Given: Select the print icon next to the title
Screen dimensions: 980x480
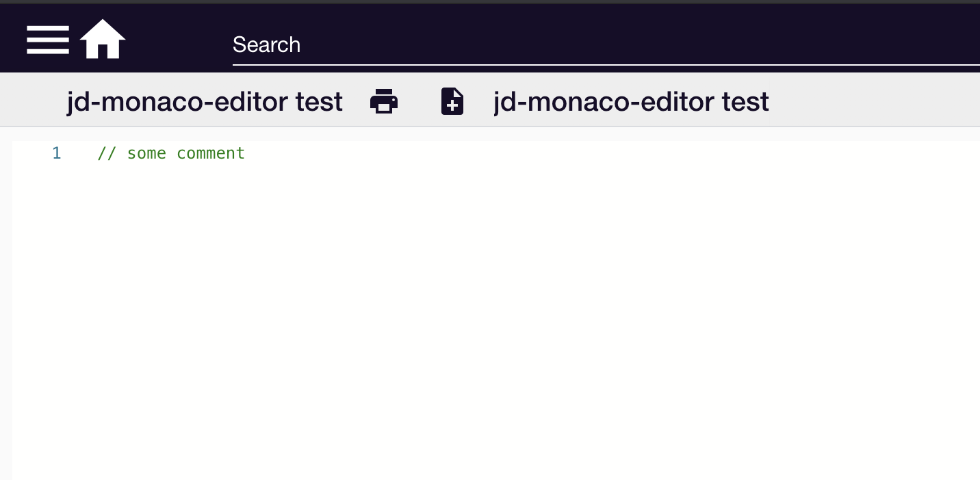Looking at the screenshot, I should click(x=384, y=101).
